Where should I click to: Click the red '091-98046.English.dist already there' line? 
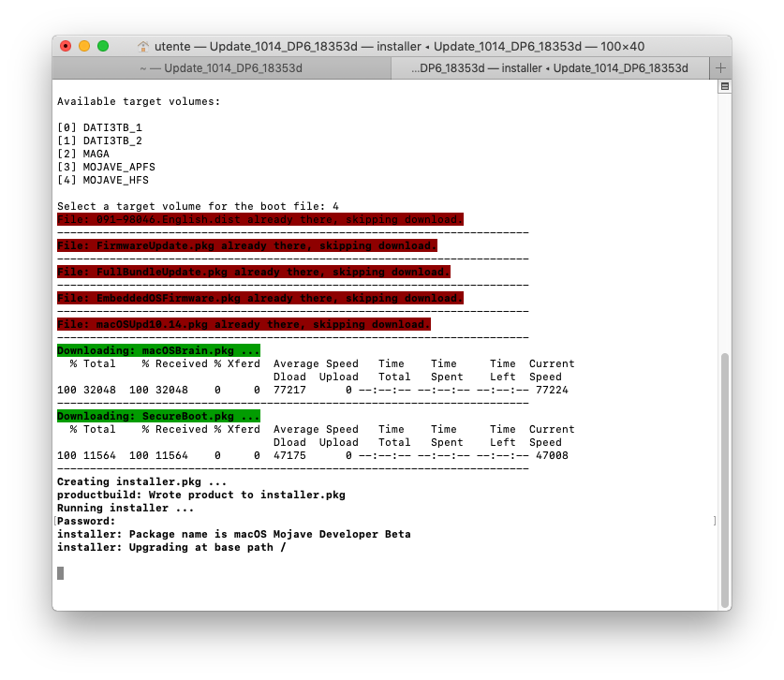[x=260, y=219]
